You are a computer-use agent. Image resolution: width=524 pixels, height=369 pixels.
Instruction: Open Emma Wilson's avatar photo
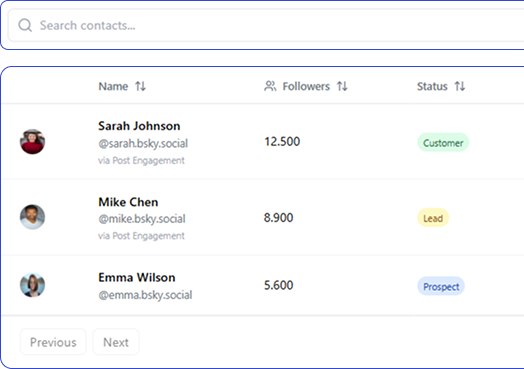point(32,285)
